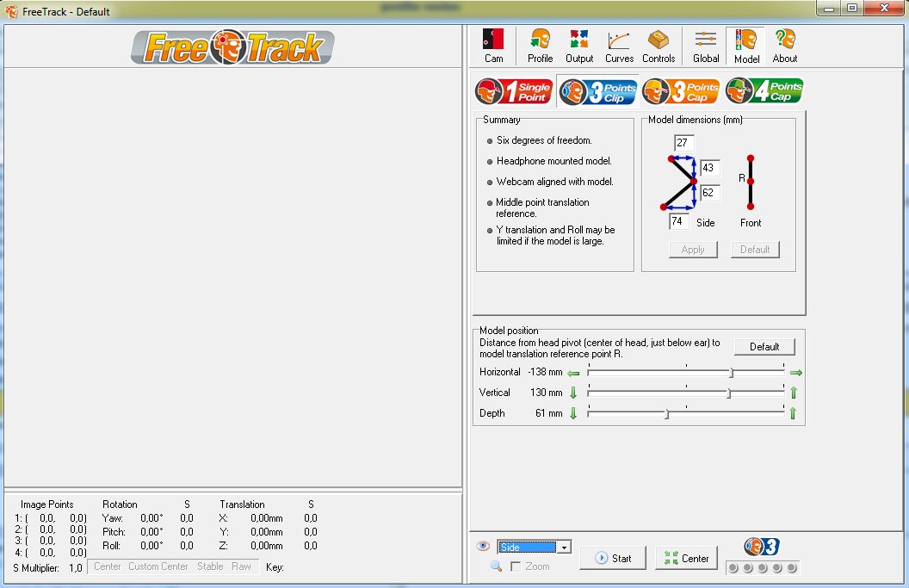Screen dimensions: 909x588
Task: Click the magnifier icon beside Zoom
Action: pos(496,566)
